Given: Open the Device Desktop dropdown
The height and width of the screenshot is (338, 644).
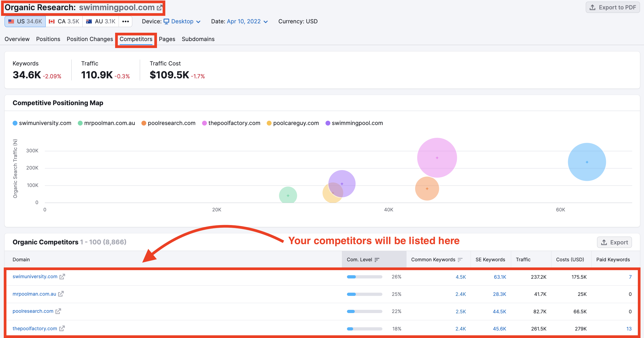Looking at the screenshot, I should coord(182,21).
